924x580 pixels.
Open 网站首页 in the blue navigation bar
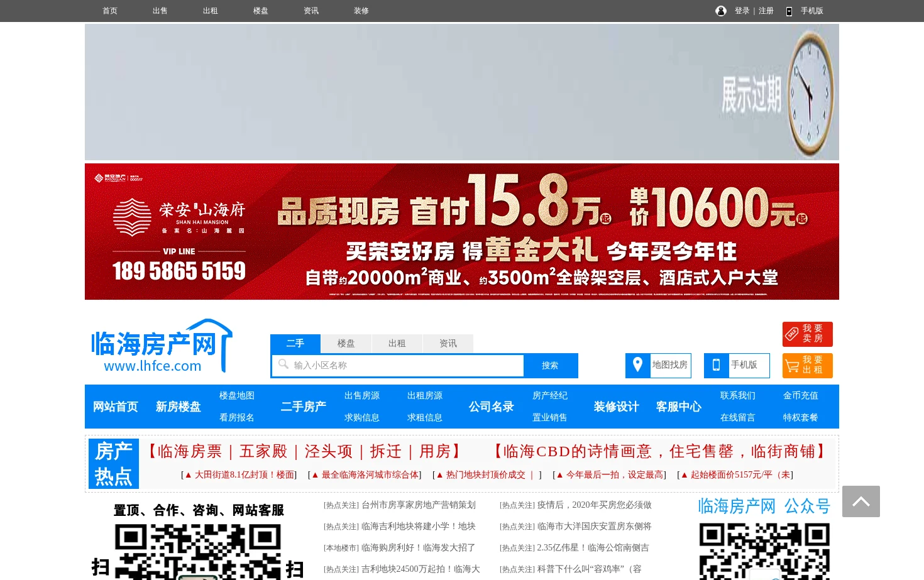(116, 407)
